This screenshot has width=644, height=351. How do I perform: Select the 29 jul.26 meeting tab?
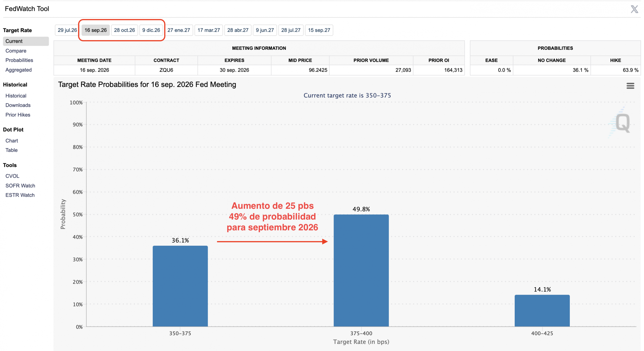pyautogui.click(x=67, y=30)
